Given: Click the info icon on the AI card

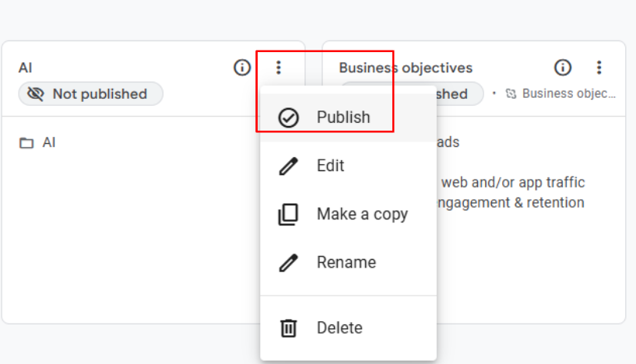Looking at the screenshot, I should coord(242,68).
